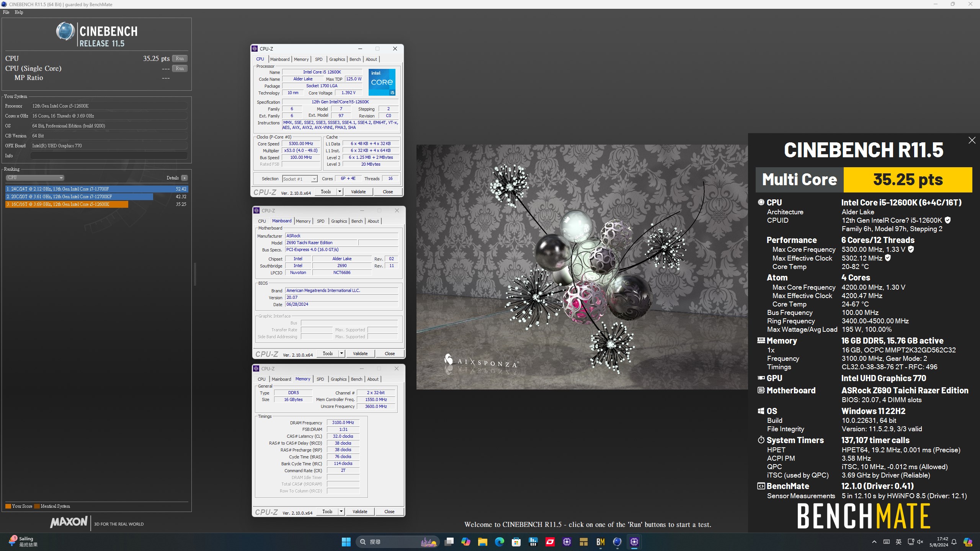Click the taskbar search box
980x551 pixels.
pyautogui.click(x=397, y=542)
